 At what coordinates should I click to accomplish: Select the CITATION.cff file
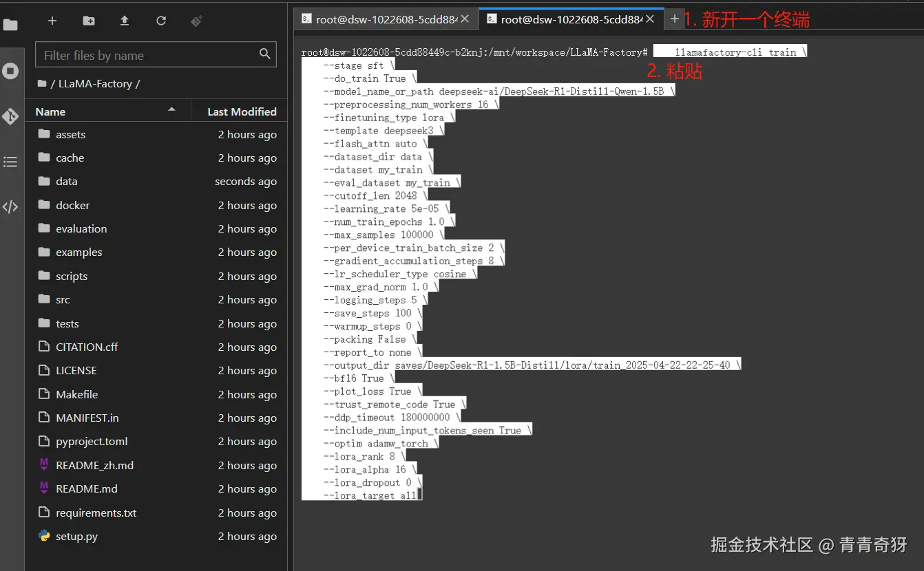[158, 347]
